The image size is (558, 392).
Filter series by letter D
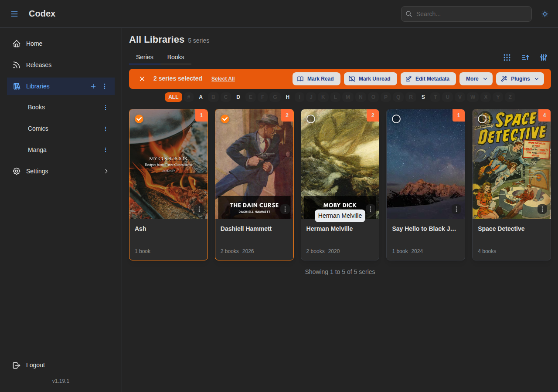pyautogui.click(x=238, y=97)
